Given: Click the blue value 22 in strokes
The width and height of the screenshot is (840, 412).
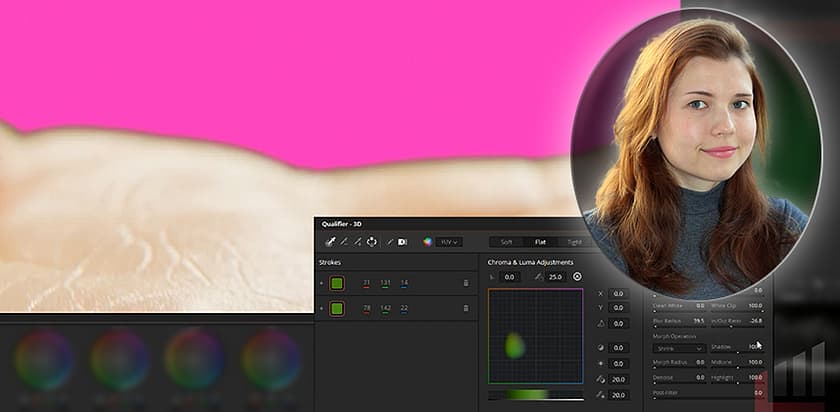Looking at the screenshot, I should click(404, 308).
